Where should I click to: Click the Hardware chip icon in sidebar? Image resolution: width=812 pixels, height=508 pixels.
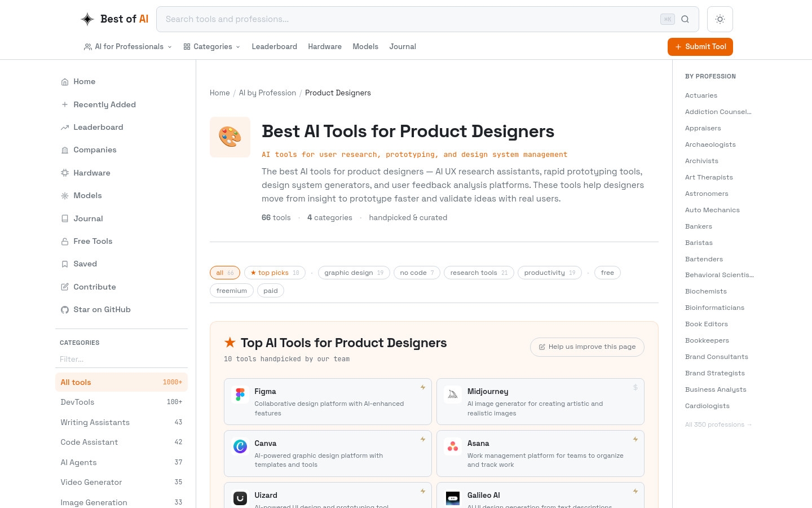click(x=65, y=173)
